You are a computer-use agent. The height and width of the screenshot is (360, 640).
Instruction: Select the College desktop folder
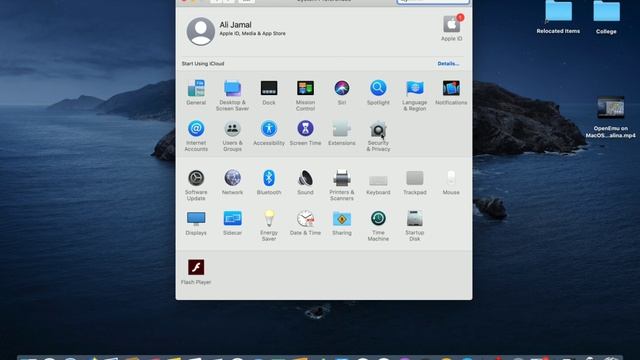[606, 17]
